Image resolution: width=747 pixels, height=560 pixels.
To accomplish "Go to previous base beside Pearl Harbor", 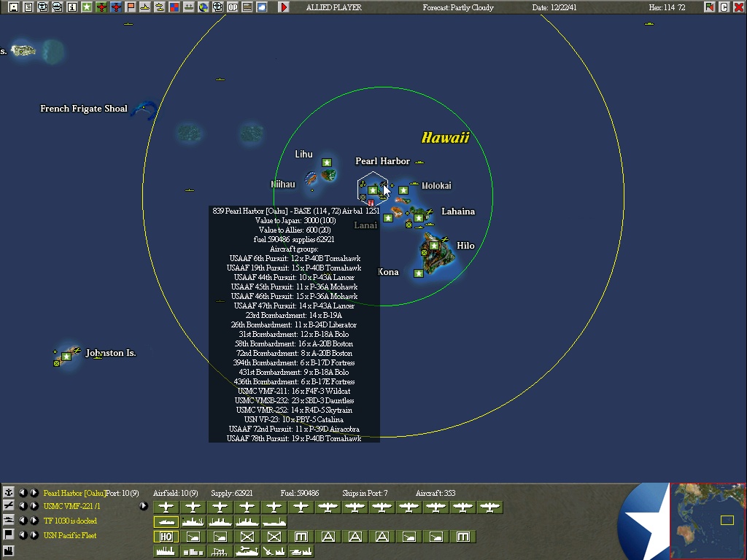I will pos(23,492).
